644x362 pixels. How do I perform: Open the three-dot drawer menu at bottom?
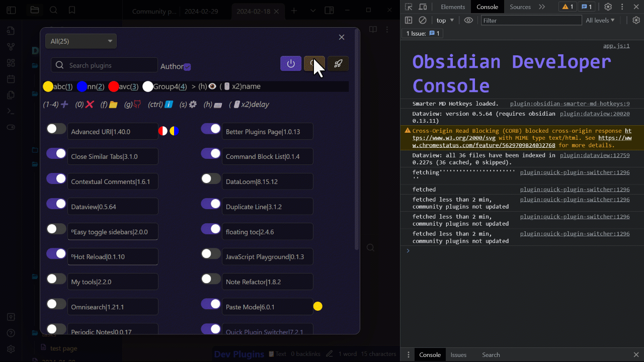pyautogui.click(x=409, y=354)
